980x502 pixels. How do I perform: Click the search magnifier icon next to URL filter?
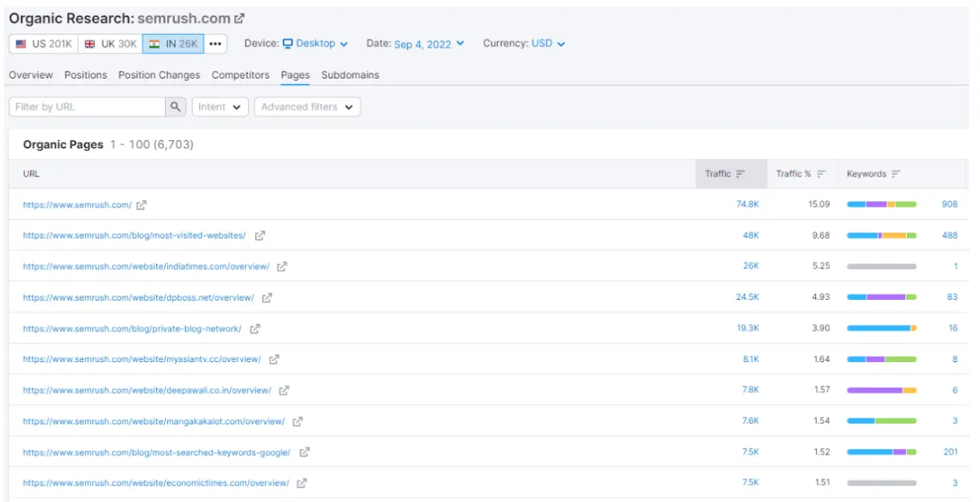[176, 107]
